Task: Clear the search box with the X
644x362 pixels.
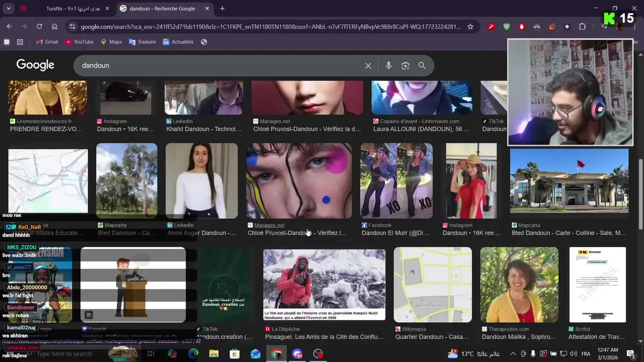Action: click(368, 66)
